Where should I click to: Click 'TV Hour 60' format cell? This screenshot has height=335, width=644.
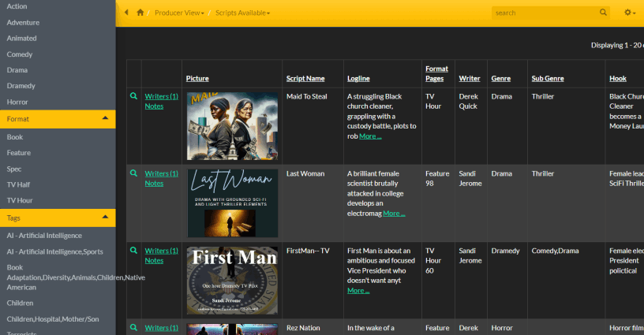coord(433,260)
